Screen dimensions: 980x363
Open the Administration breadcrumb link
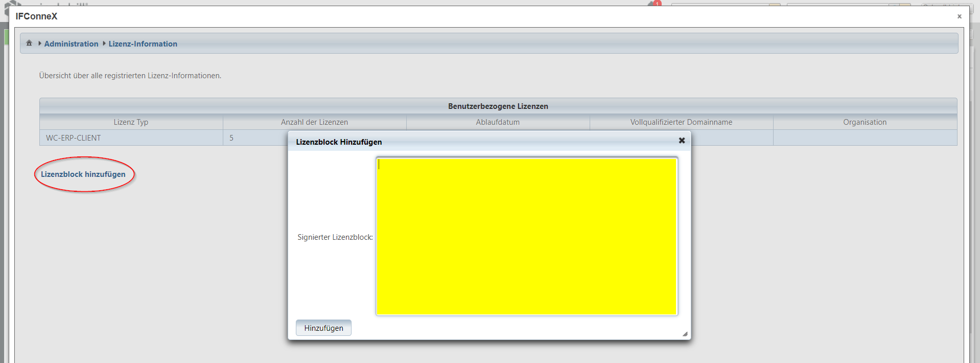pos(71,44)
